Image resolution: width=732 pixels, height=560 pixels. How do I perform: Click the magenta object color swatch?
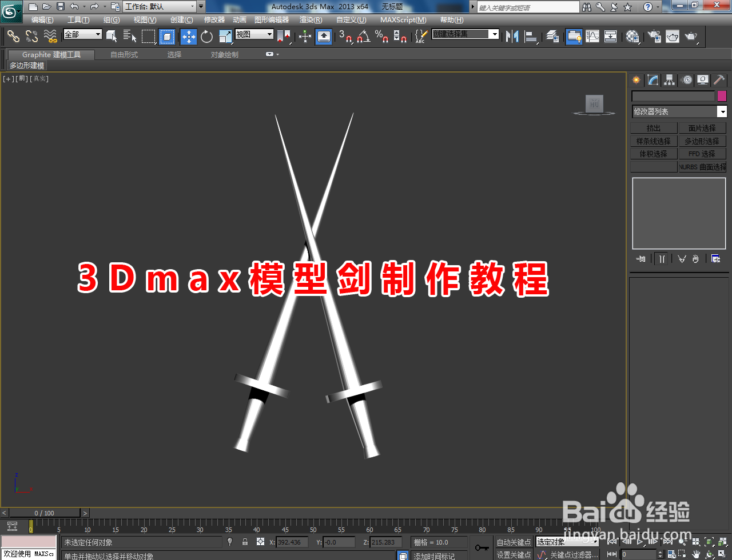[722, 96]
